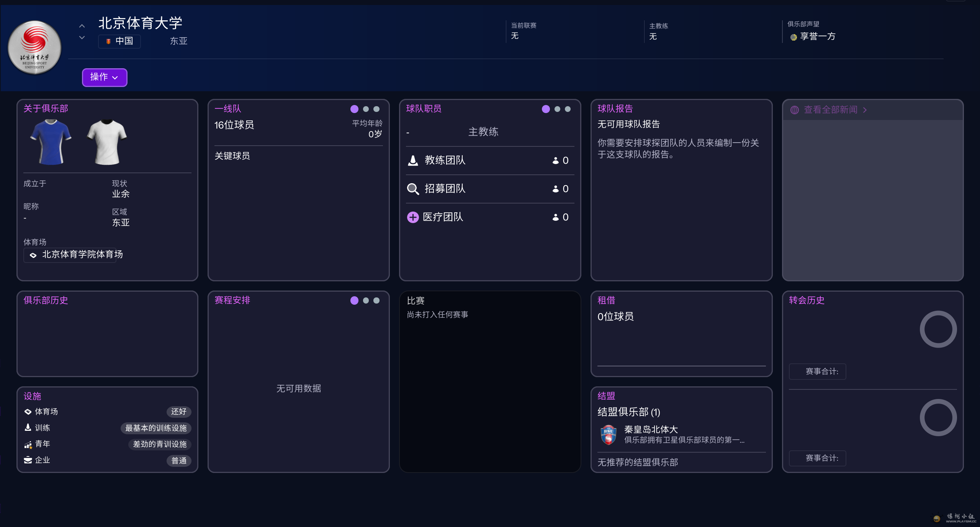
Task: Click the globe icon beside view all news
Action: 795,110
